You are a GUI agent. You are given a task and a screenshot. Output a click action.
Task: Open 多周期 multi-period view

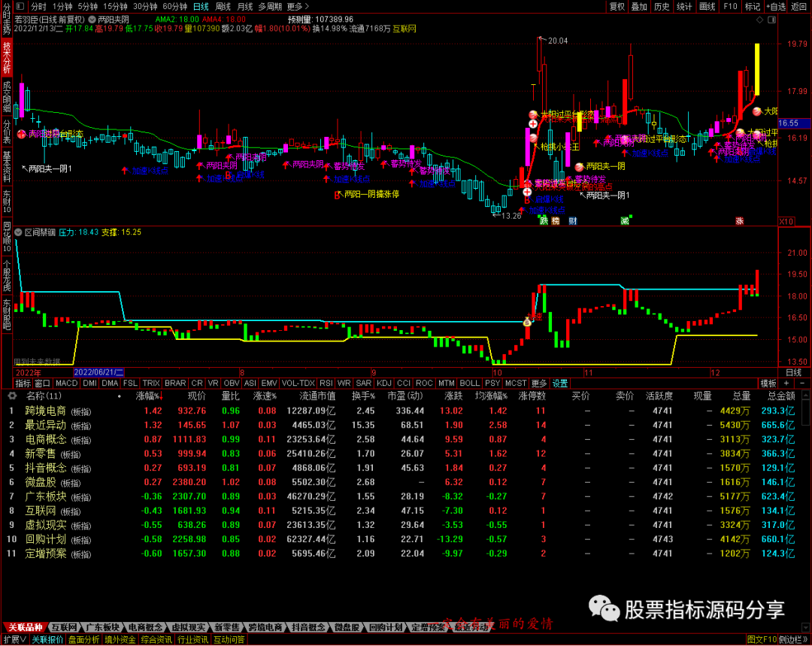[270, 6]
